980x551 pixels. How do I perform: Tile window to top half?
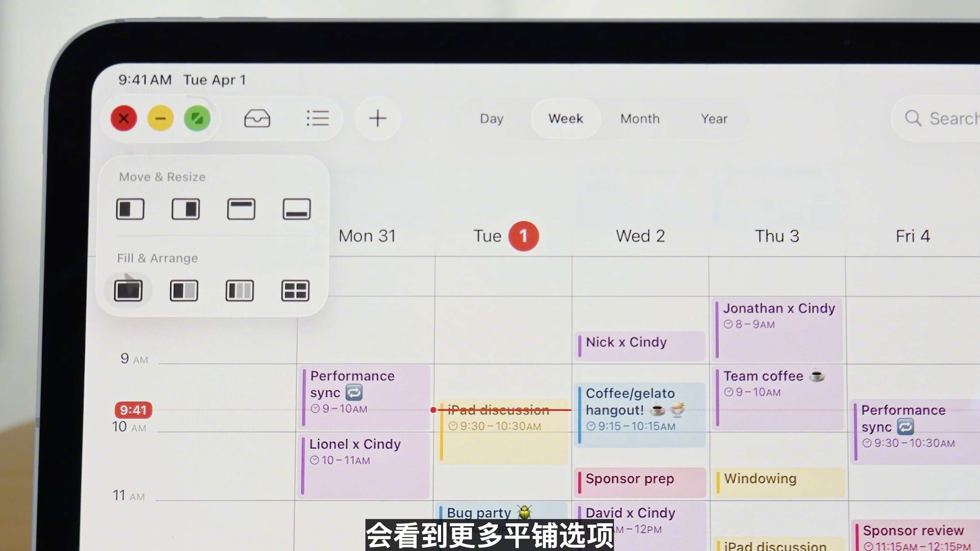241,209
